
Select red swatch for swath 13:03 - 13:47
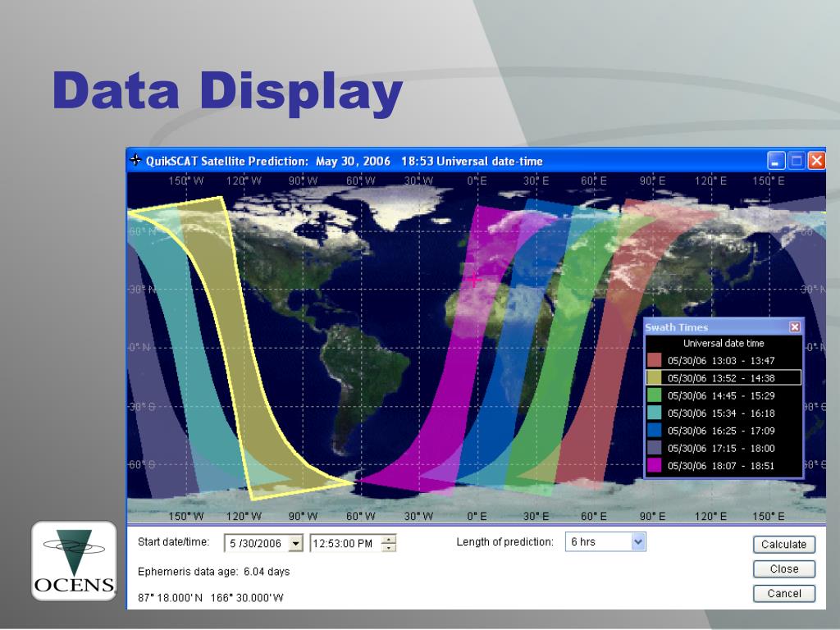[x=654, y=361]
